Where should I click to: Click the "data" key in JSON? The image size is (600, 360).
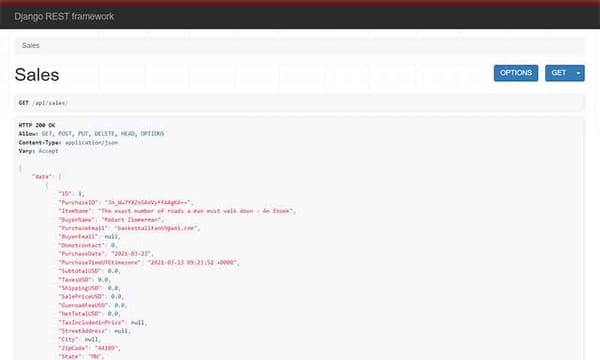click(42, 176)
